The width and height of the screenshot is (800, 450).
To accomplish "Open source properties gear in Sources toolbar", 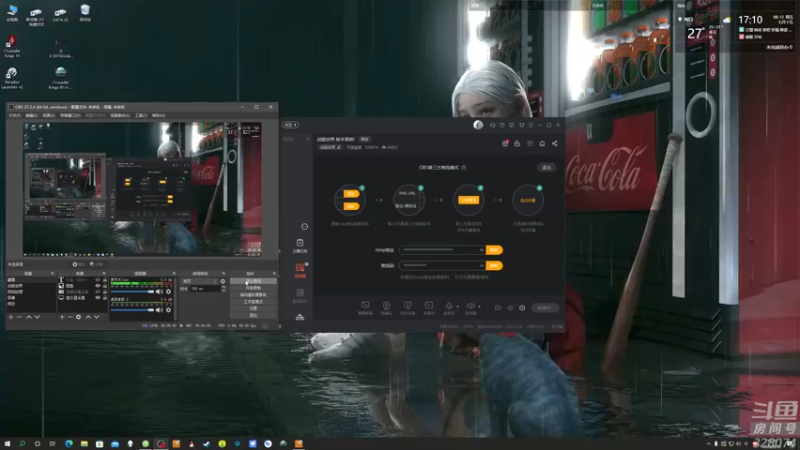I will (79, 317).
